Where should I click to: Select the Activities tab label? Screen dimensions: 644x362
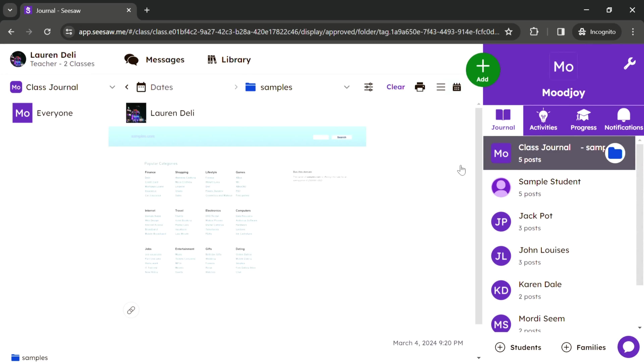click(543, 127)
